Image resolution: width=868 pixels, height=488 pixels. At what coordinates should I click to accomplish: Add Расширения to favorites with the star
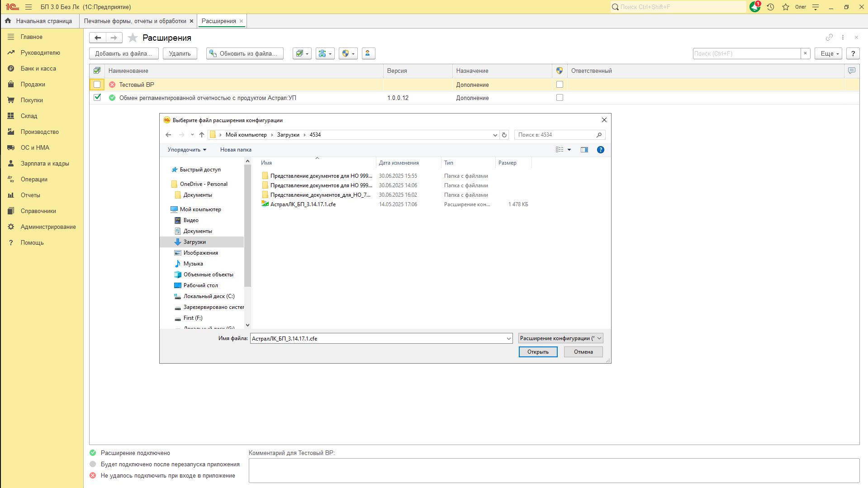(x=133, y=38)
